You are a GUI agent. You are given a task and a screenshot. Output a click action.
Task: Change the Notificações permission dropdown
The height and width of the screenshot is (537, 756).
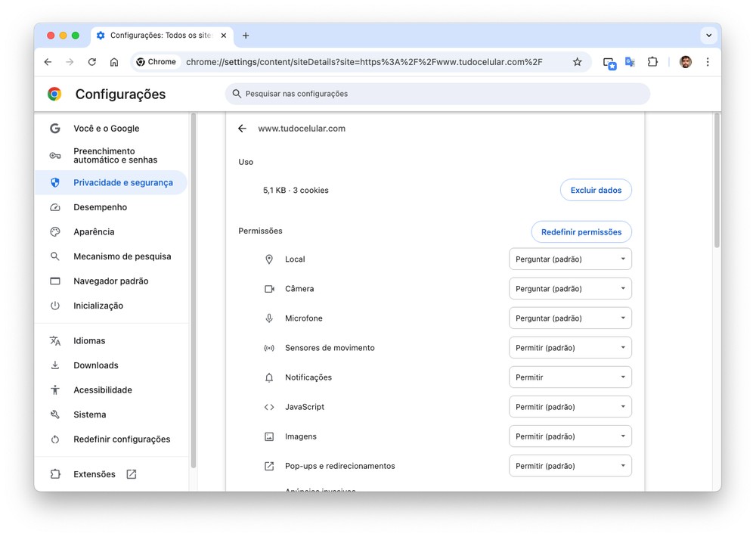[x=570, y=377]
